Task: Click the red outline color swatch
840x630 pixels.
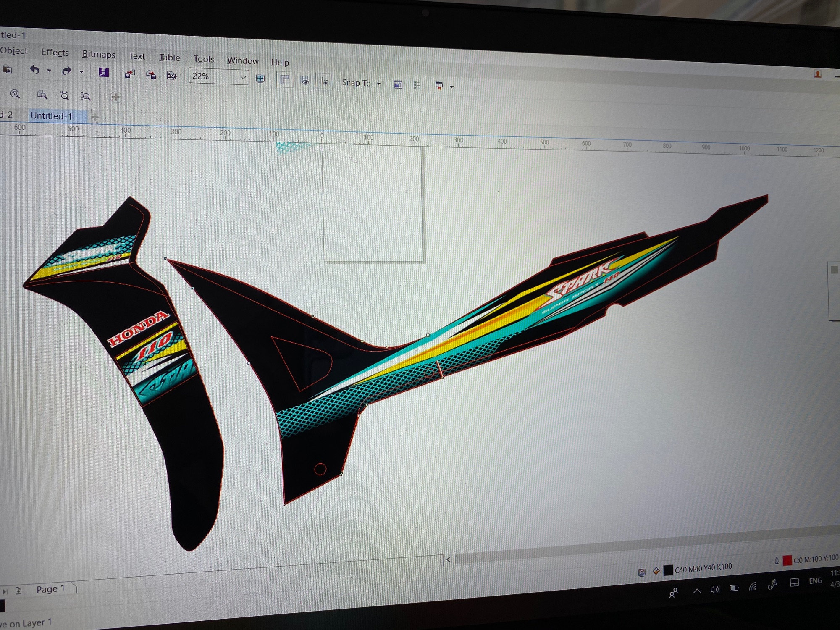Action: click(x=787, y=560)
